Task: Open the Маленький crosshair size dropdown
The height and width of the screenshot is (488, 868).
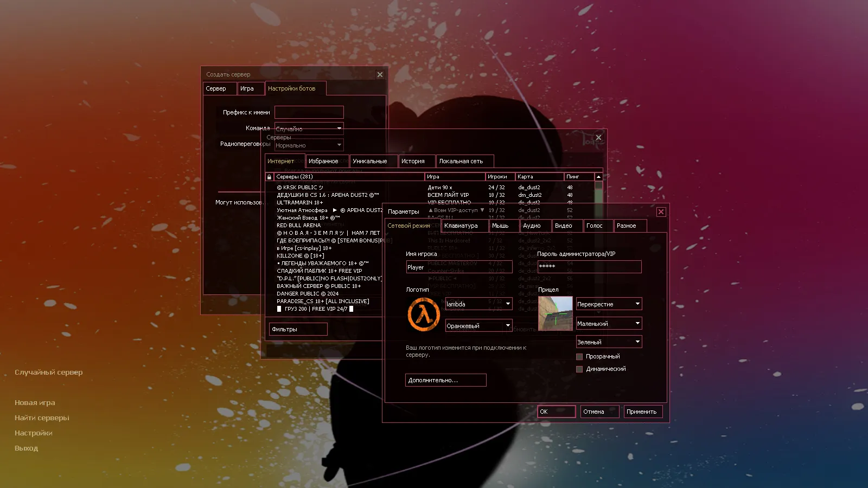Action: click(x=609, y=324)
